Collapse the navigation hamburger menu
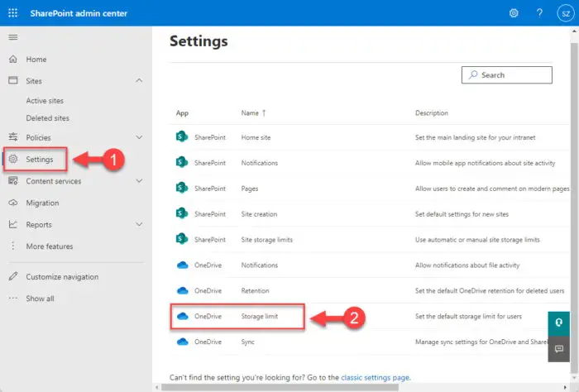The width and height of the screenshot is (579, 392). coord(13,37)
